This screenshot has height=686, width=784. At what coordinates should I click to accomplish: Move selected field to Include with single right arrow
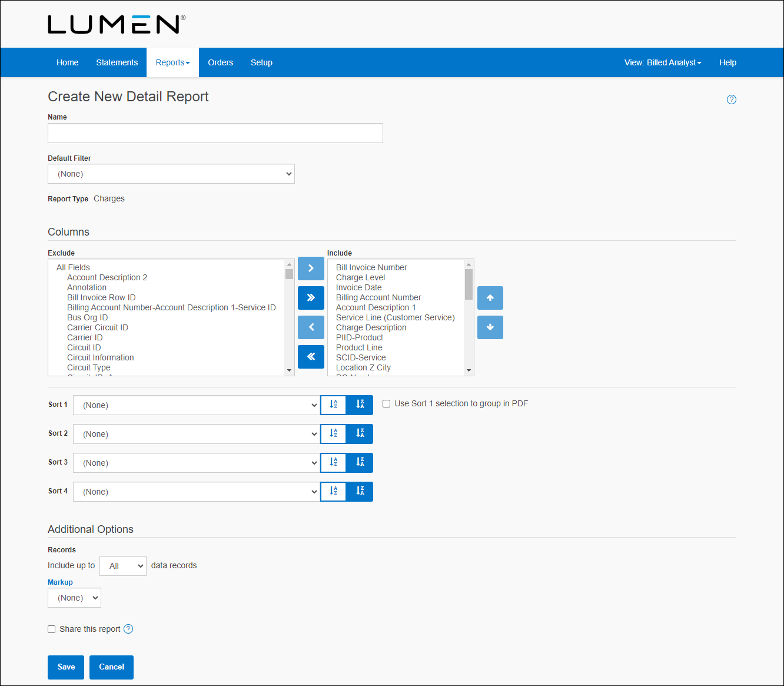[311, 269]
